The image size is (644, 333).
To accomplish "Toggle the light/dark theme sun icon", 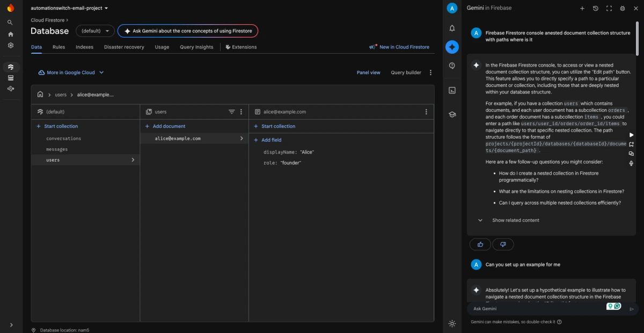I will 452,323.
